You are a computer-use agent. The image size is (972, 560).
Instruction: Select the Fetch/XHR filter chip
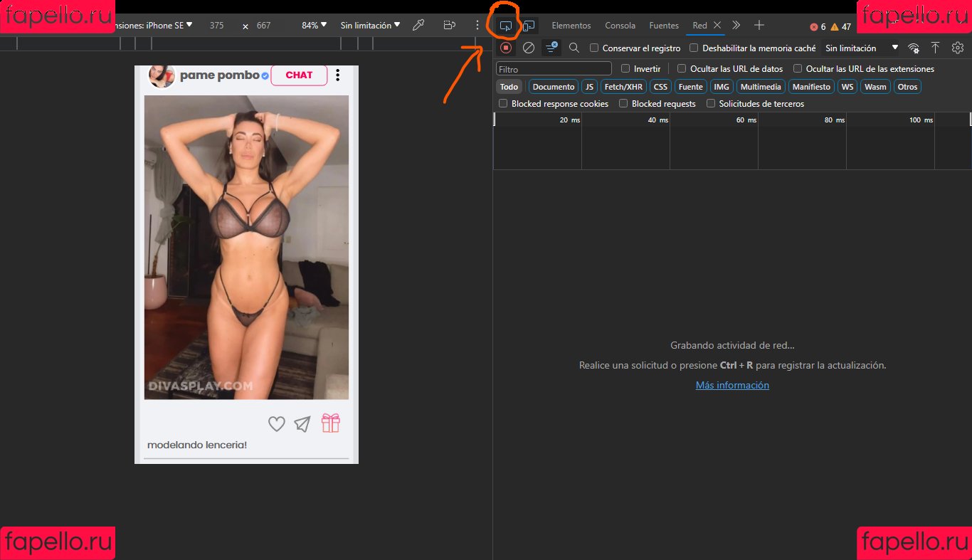point(623,87)
